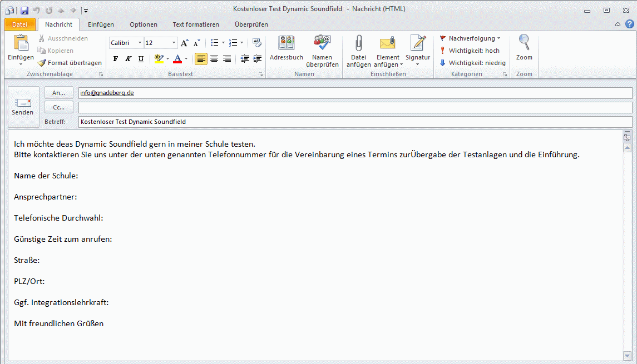Click the Senden button
This screenshot has width=637, height=364.
pyautogui.click(x=23, y=107)
